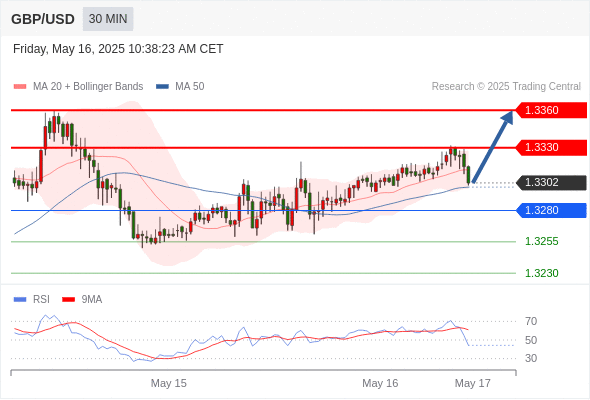The height and width of the screenshot is (400, 590).
Task: Click the MA 20 Bollinger Bands legend swatch
Action: [x=20, y=87]
